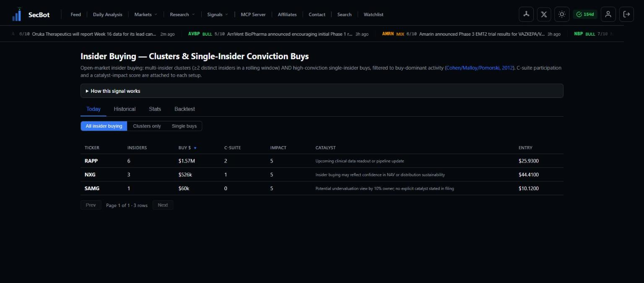Expand the How this signal works section
The height and width of the screenshot is (283, 644).
pos(322,91)
